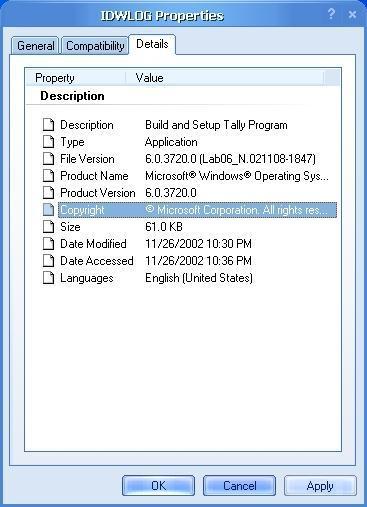Click 'Microsoft® Windows® Operating Sys...' value
Image resolution: width=367 pixels, height=507 pixels.
pos(237,176)
